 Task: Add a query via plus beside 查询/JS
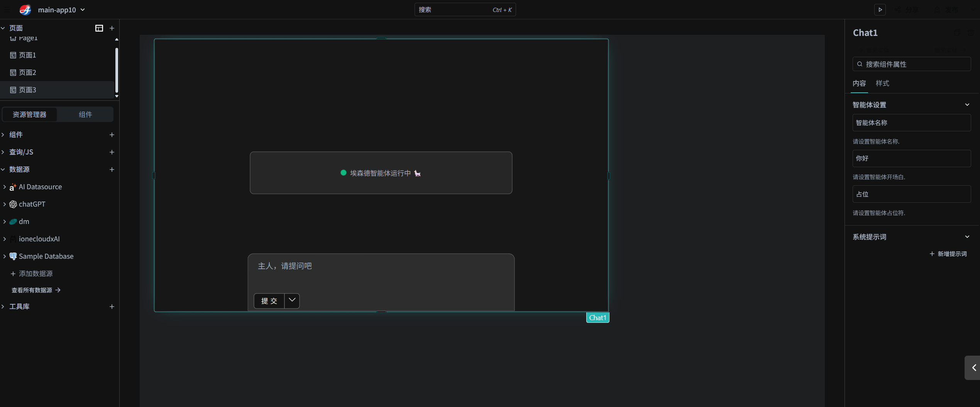(x=112, y=152)
